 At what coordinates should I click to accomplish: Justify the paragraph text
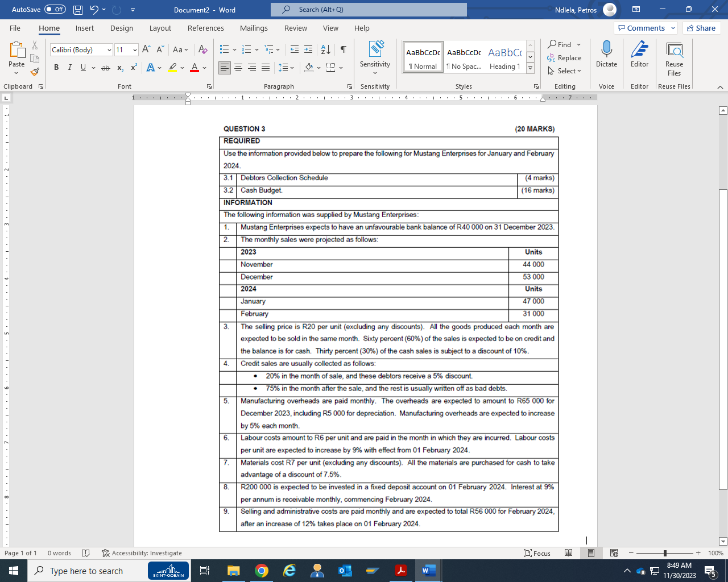point(266,68)
